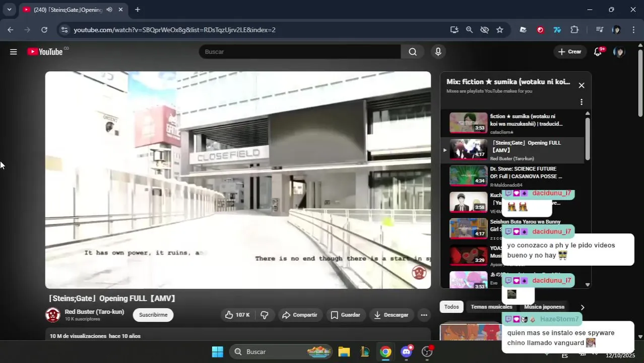644x363 pixels.
Task: Open Chrome profile avatar
Action: tap(616, 30)
